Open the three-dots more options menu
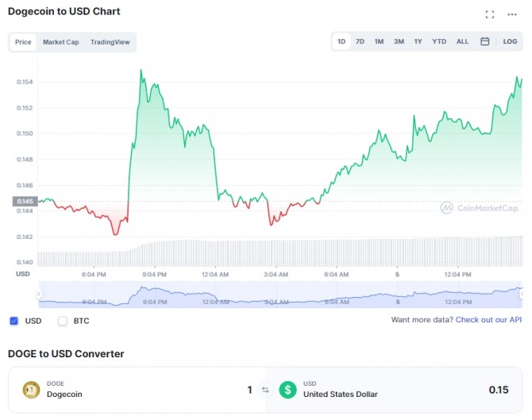The width and height of the screenshot is (532, 420). (512, 14)
